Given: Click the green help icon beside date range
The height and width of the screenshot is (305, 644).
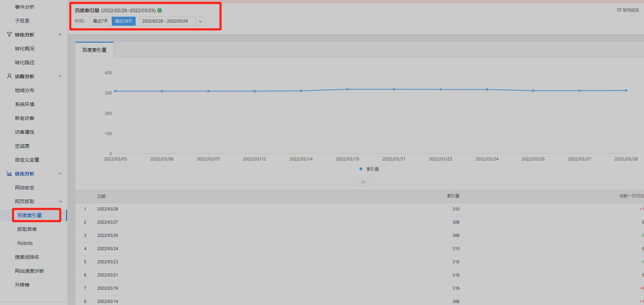Looking at the screenshot, I should click(160, 10).
